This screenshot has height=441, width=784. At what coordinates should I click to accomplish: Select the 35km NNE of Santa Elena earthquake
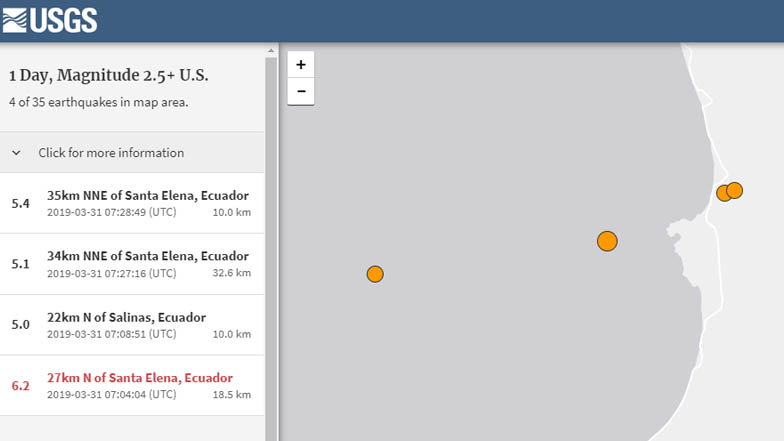point(147,195)
